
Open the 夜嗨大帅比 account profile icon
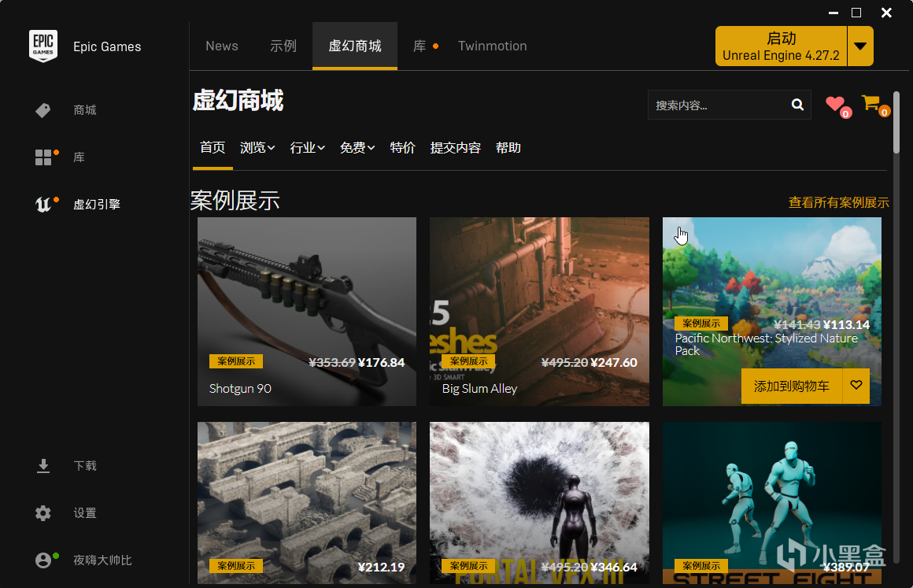click(43, 560)
